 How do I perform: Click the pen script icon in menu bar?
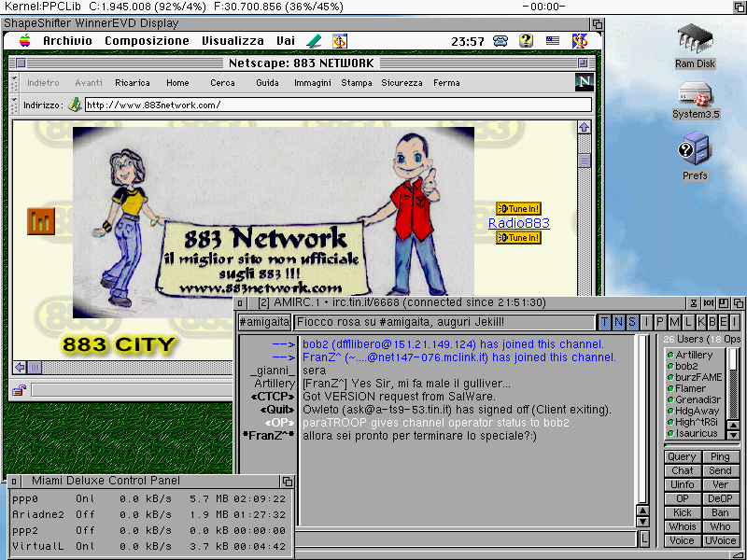314,41
